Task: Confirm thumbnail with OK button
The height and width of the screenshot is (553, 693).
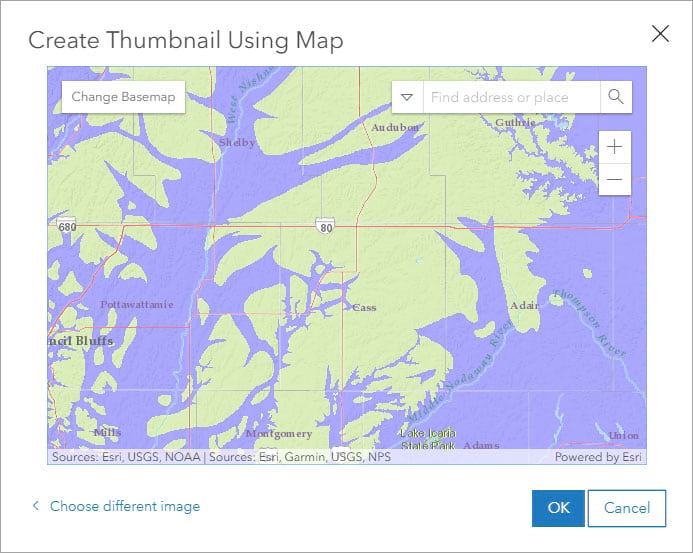Action: pos(558,508)
